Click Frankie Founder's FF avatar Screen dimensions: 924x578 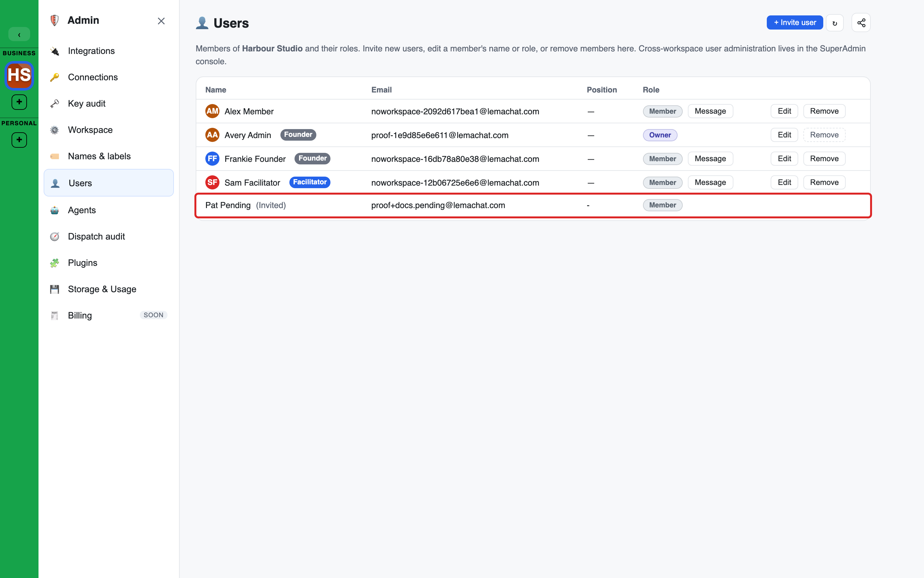212,159
